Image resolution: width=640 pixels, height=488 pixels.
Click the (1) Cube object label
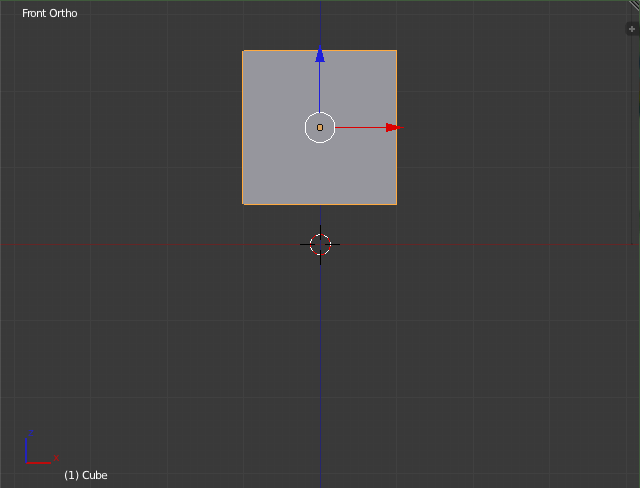[x=86, y=475]
